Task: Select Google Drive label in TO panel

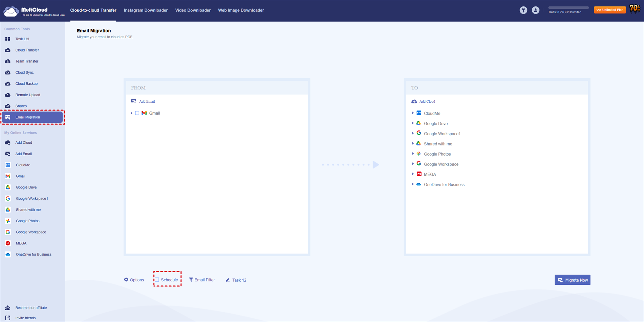Action: tap(436, 124)
